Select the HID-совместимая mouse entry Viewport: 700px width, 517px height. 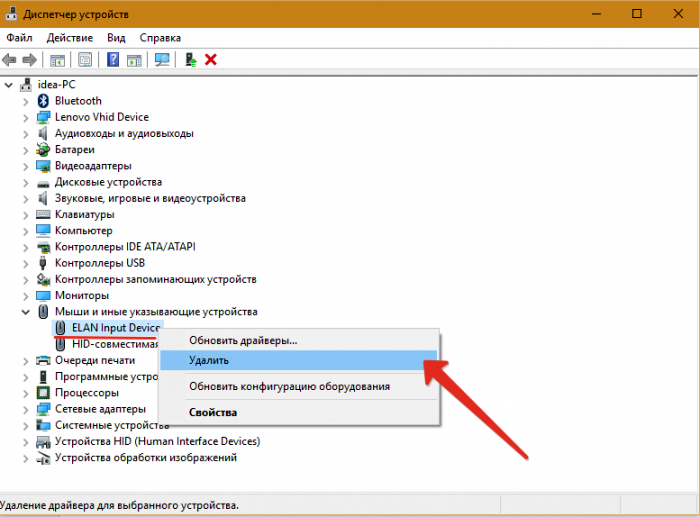(115, 344)
